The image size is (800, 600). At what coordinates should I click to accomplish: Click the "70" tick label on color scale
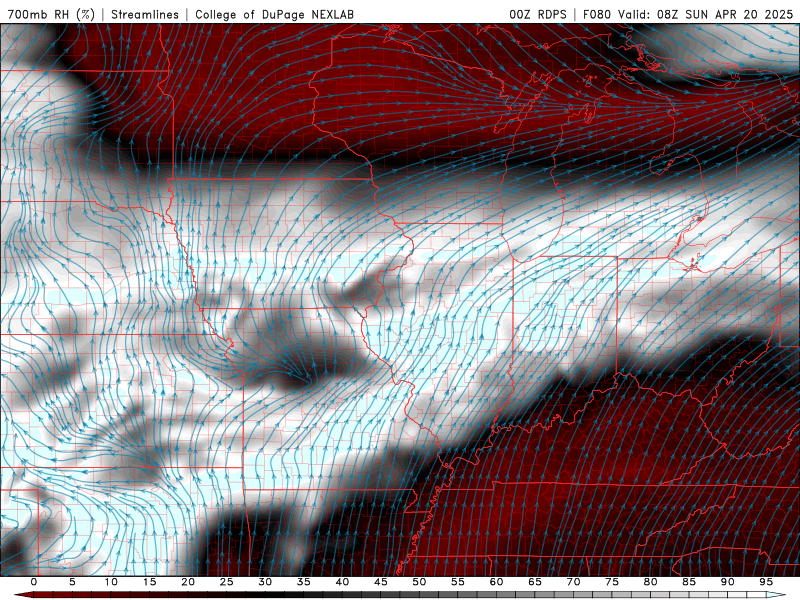click(x=573, y=582)
